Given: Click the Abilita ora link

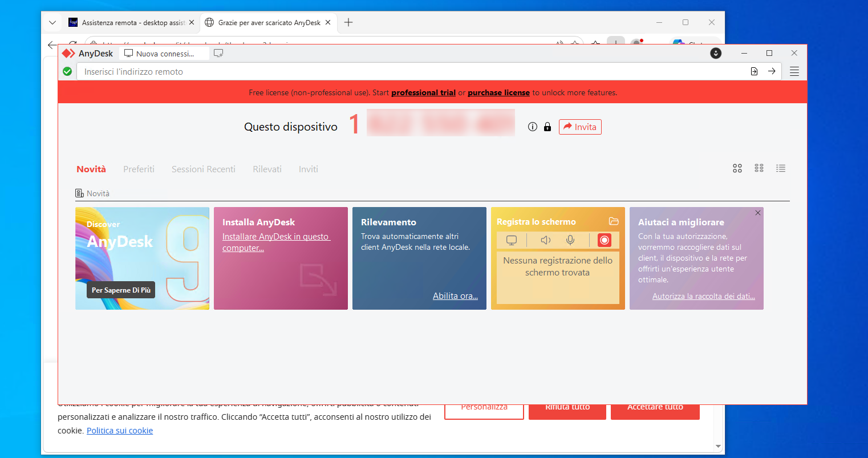Looking at the screenshot, I should click(455, 296).
